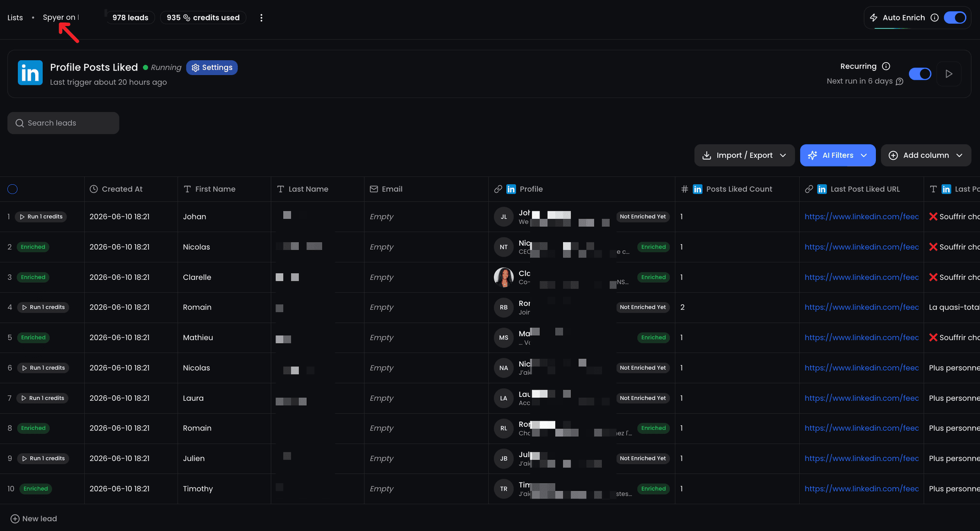Click the search magnifier icon
Screen dimensions: 980x531
tap(20, 123)
